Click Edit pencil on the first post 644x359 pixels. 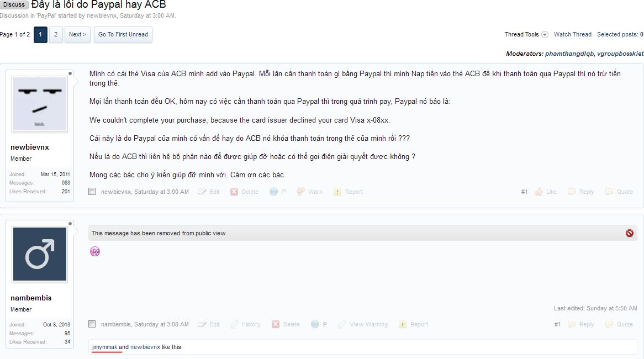[x=202, y=192]
